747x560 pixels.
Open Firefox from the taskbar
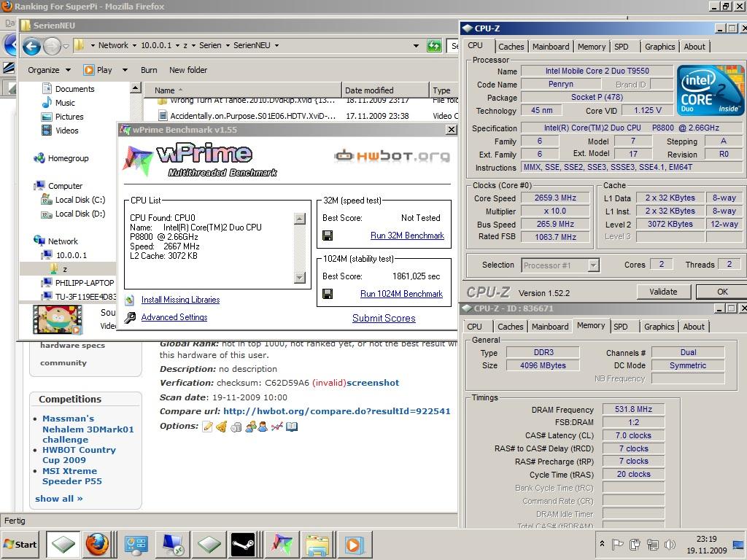tap(97, 544)
